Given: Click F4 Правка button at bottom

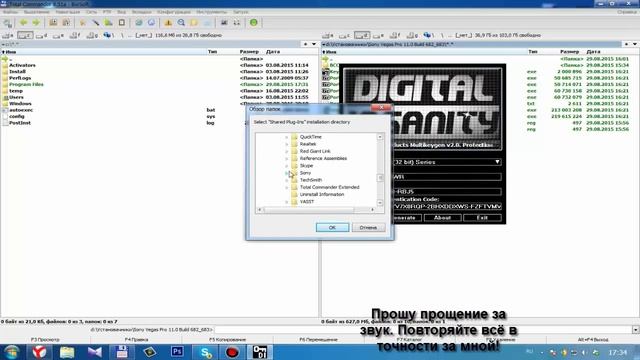Looking at the screenshot, I should [x=136, y=340].
